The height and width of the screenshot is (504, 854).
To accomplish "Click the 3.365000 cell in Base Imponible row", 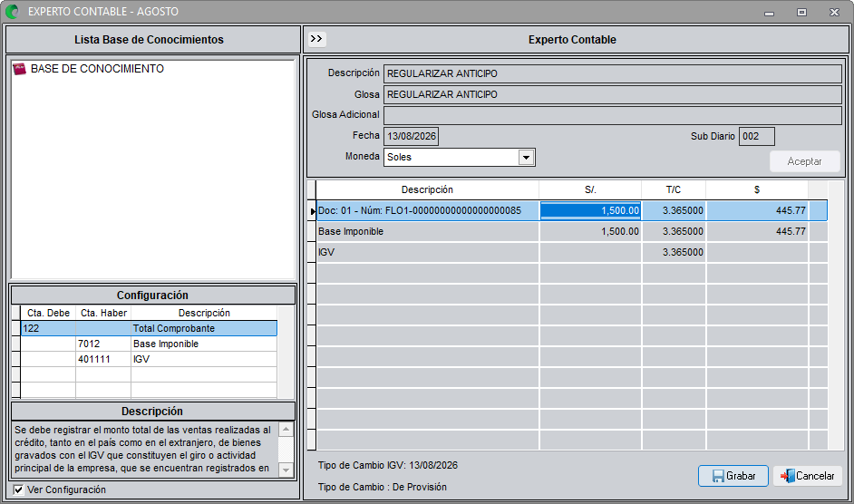I will (674, 231).
